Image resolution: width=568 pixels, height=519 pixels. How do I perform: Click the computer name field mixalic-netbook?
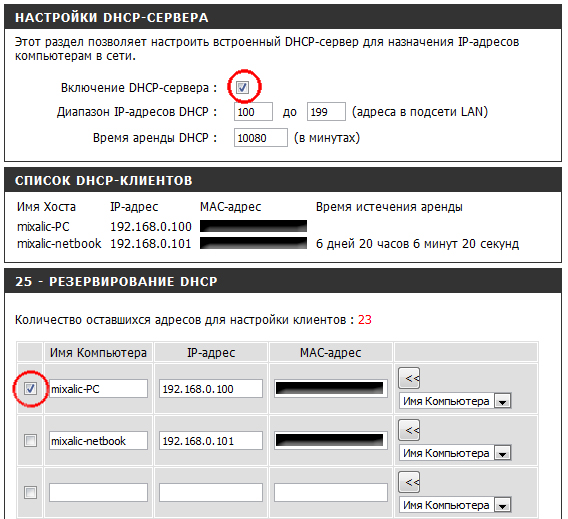coord(98,441)
